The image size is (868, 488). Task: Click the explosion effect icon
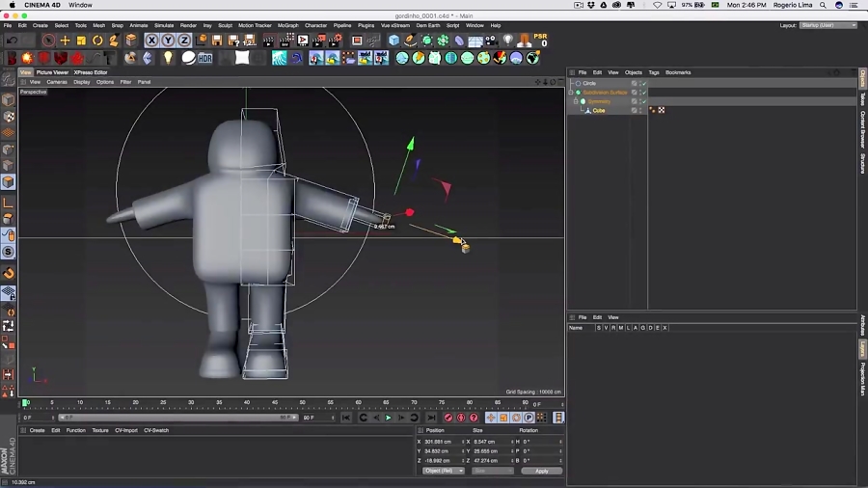click(x=27, y=58)
